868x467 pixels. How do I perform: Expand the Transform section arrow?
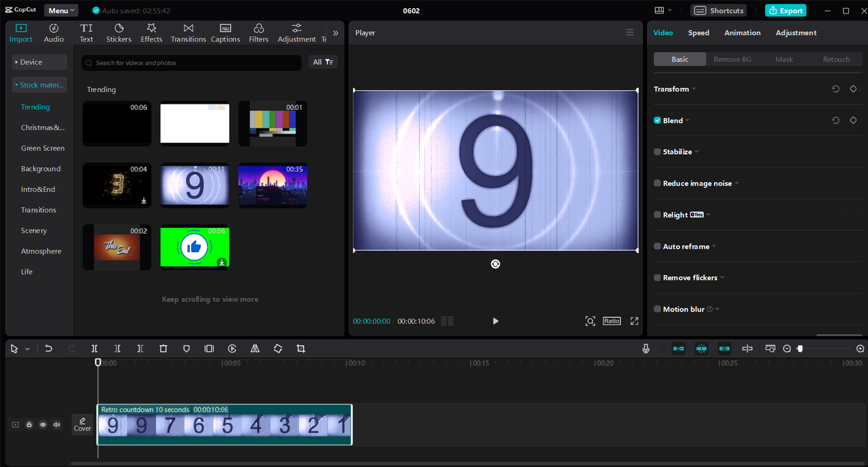[694, 89]
